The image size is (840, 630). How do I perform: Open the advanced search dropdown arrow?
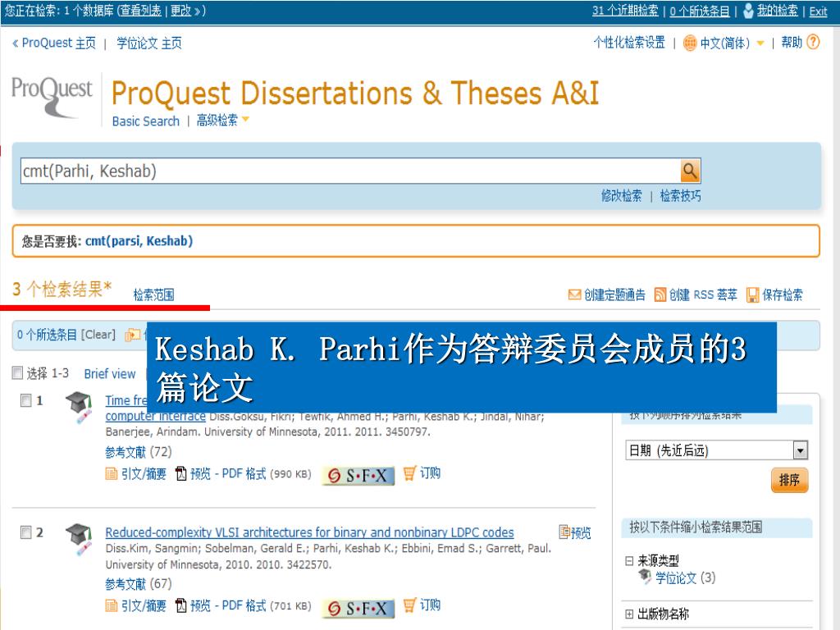point(245,119)
